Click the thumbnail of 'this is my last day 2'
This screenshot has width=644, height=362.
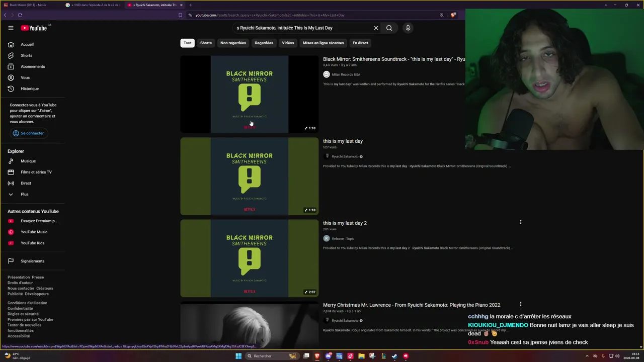tap(250, 258)
